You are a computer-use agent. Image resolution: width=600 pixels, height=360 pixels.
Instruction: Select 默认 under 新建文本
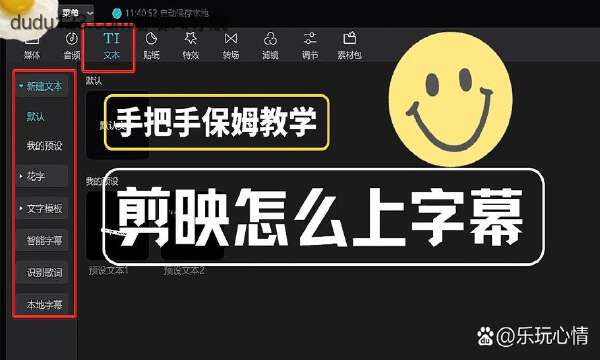click(x=35, y=116)
